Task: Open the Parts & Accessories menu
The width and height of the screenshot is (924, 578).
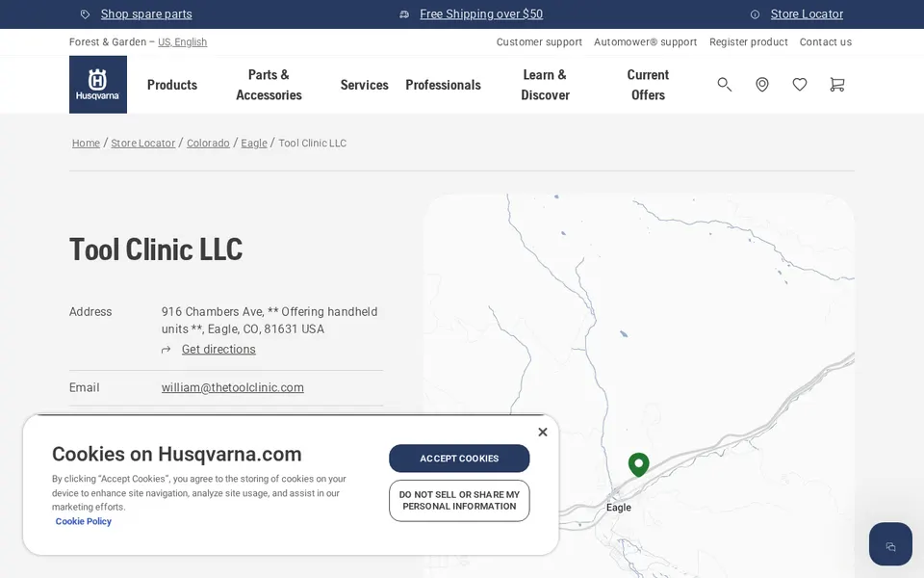Action: point(269,85)
